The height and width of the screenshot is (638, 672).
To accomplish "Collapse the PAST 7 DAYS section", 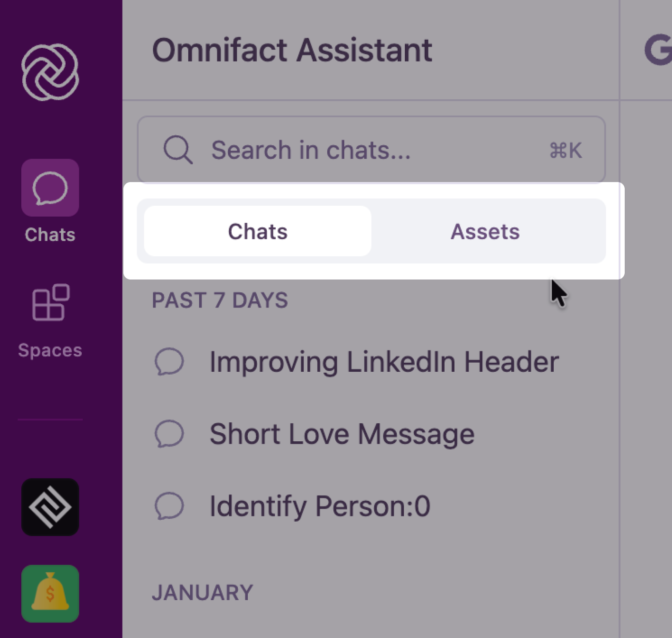I will (x=219, y=300).
